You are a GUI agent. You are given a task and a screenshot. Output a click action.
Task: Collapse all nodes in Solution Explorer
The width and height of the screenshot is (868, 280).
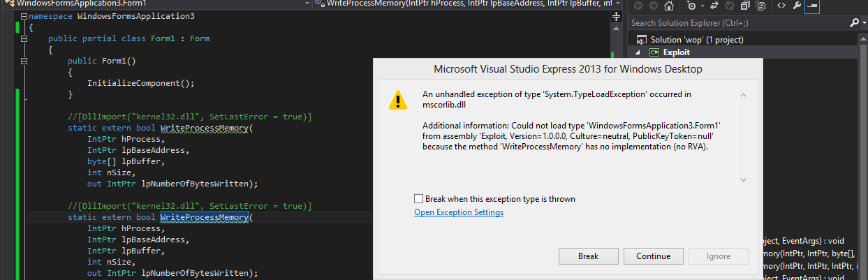[745, 6]
